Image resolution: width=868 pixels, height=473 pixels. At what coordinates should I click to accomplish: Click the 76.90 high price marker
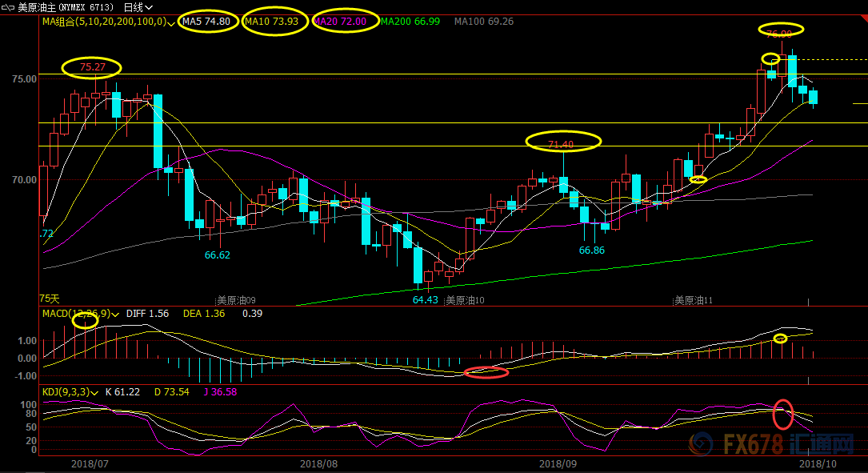(x=778, y=34)
